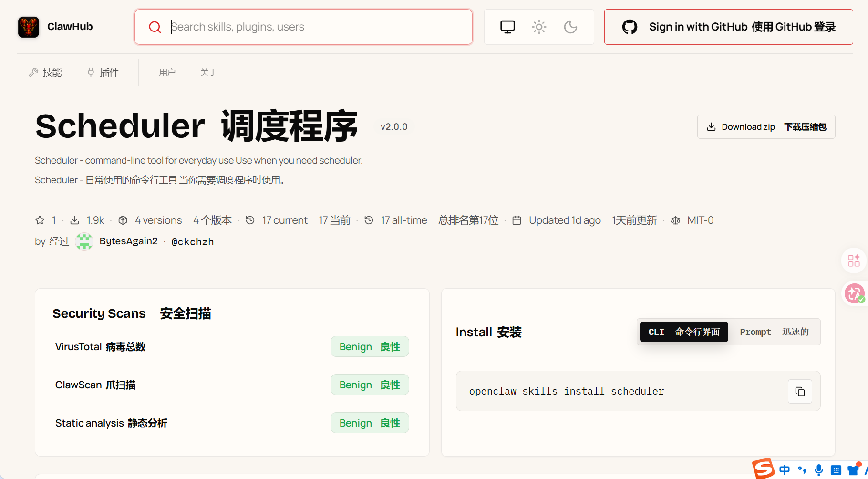
Task: Open the @ckchzh user link
Action: click(x=193, y=242)
